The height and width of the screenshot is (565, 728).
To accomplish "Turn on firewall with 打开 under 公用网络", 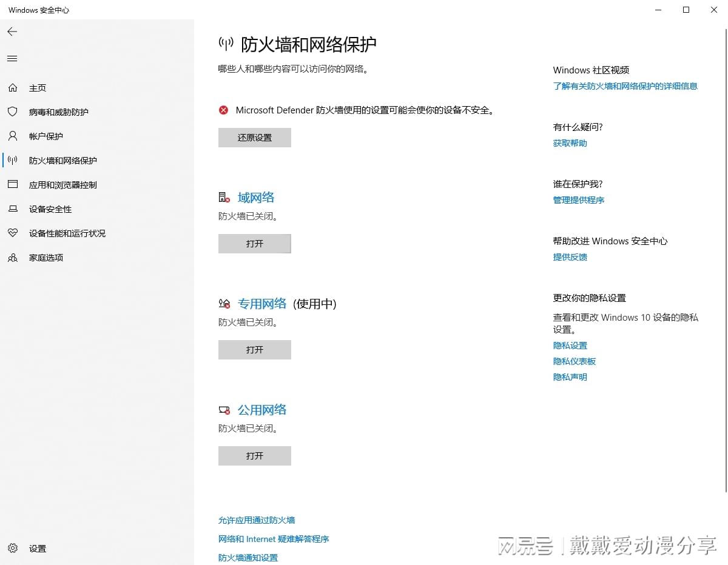I will (255, 456).
